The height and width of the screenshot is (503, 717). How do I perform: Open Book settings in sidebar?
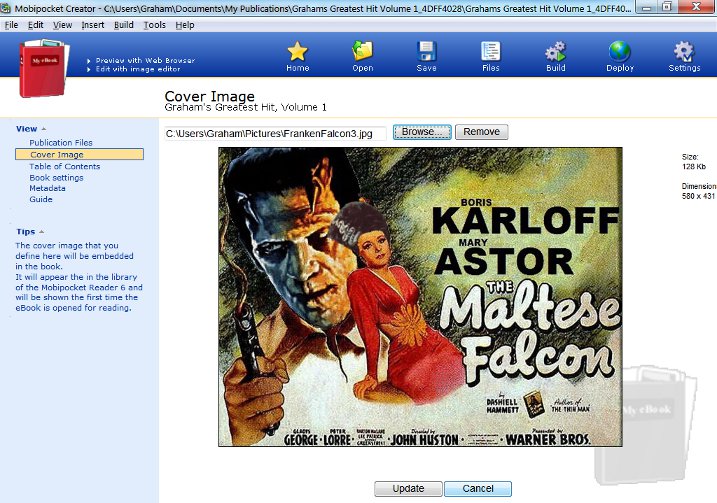coord(56,177)
